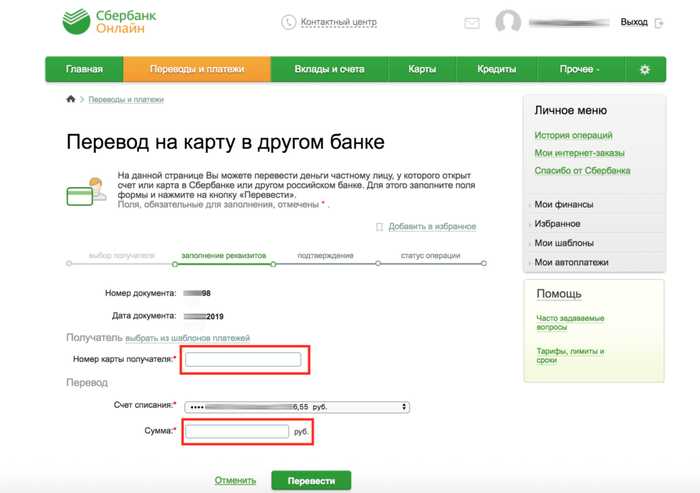Click the подтверждение step label
Screen dimensions: 700x493
[325, 255]
